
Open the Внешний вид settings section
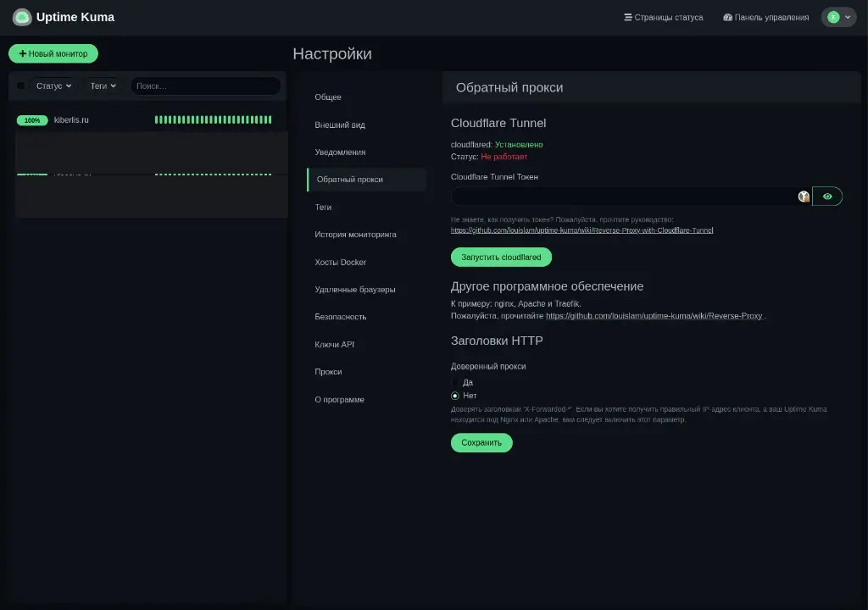pyautogui.click(x=366, y=125)
